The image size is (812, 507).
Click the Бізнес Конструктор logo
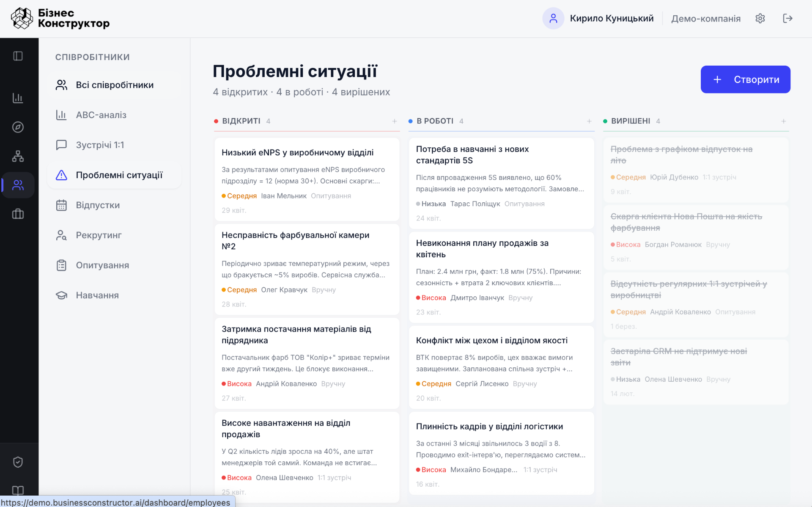tap(60, 18)
